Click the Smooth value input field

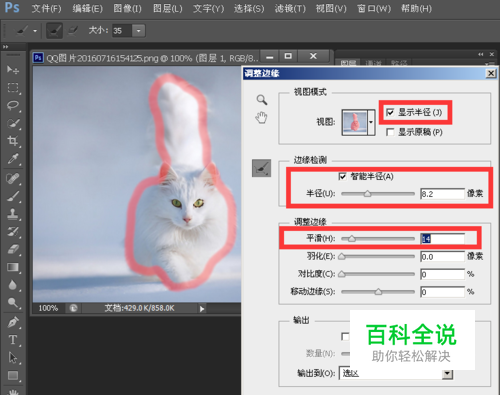(442, 239)
